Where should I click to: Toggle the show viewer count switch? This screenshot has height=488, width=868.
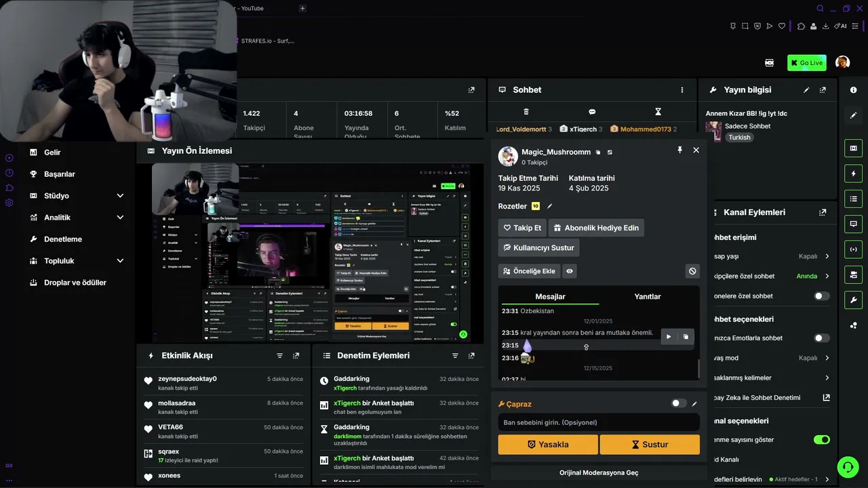click(822, 440)
